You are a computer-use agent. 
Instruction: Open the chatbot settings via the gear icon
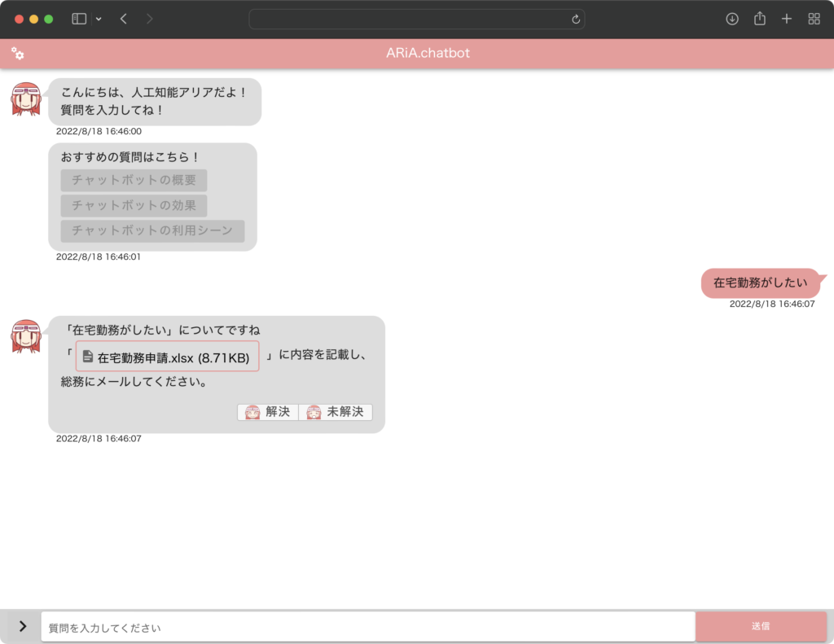point(18,54)
